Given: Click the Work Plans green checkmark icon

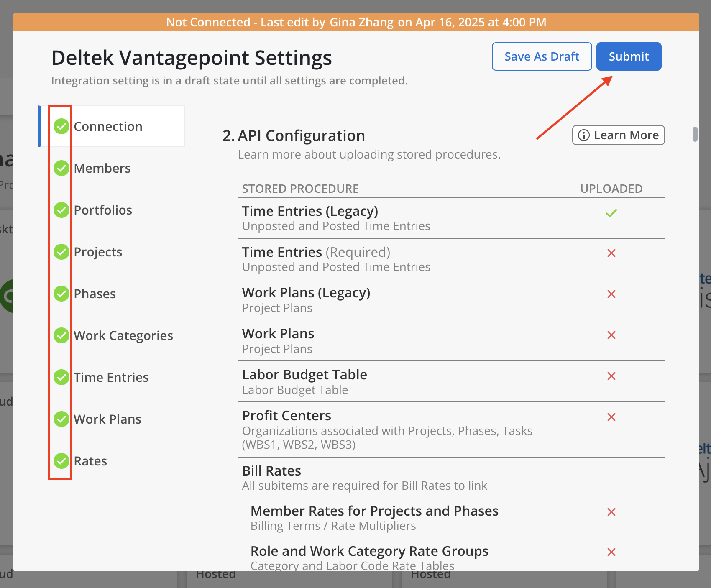Looking at the screenshot, I should (x=61, y=419).
